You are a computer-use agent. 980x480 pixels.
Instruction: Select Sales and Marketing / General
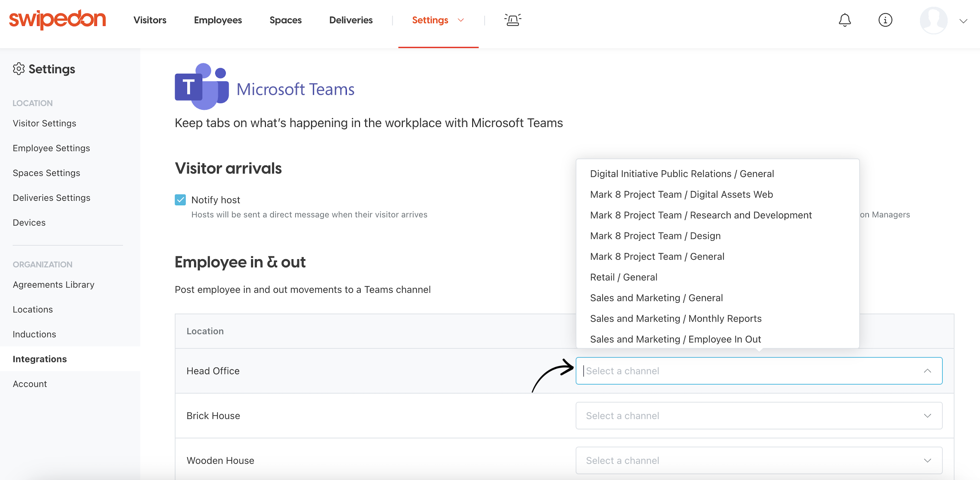[656, 298]
